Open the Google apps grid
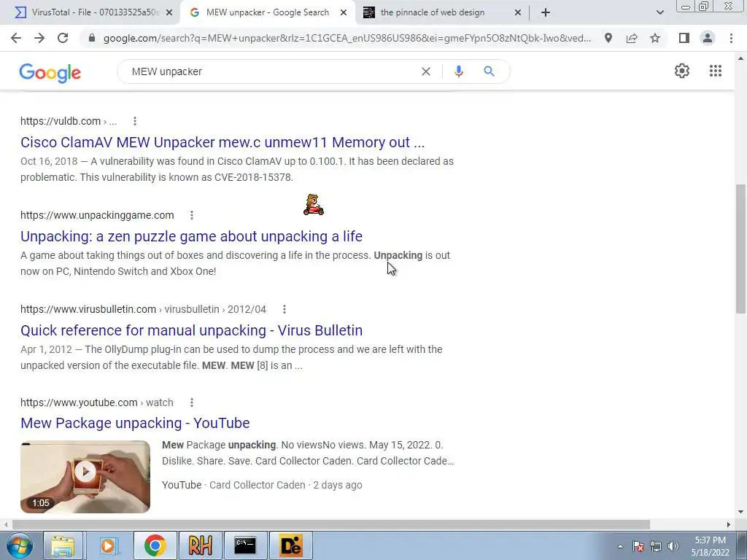 (716, 71)
